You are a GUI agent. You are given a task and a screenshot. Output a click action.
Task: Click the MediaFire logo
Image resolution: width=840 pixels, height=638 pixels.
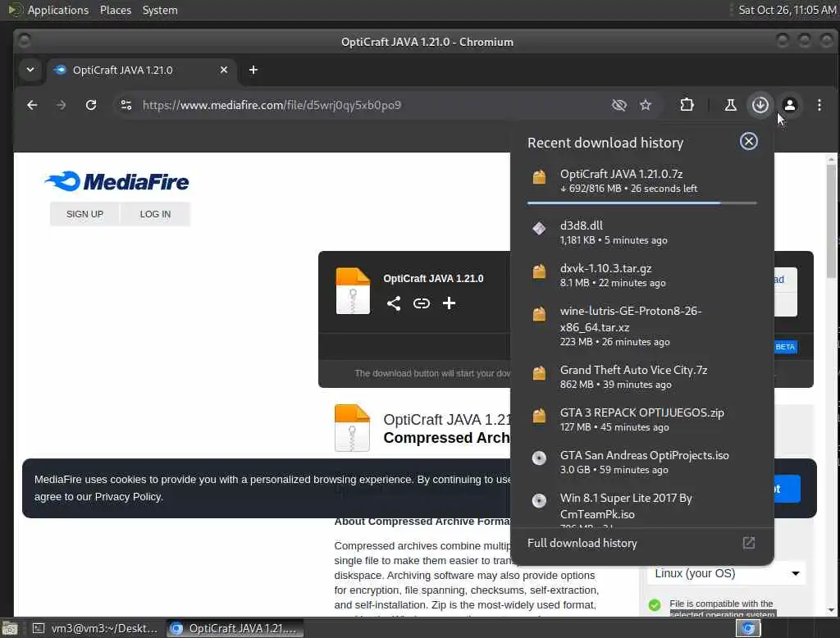click(116, 181)
